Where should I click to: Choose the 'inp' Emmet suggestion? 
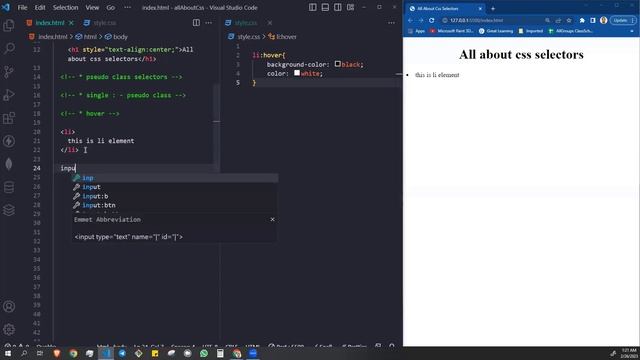pos(175,178)
